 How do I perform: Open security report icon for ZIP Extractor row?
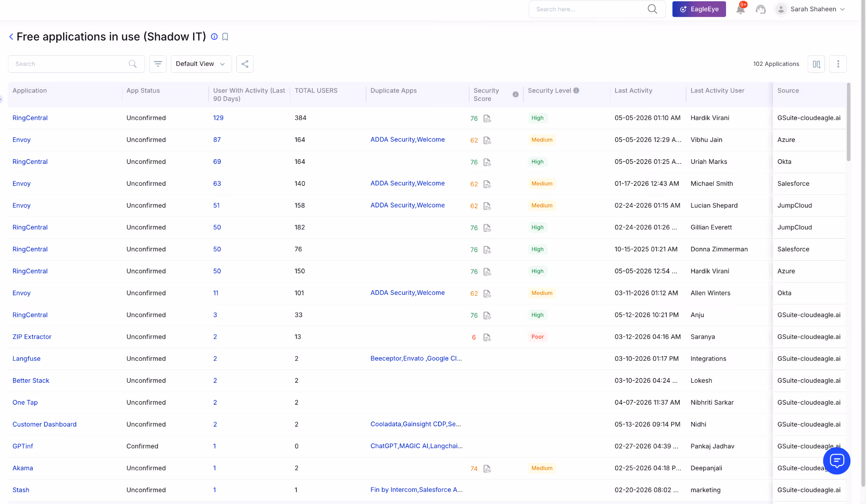point(487,337)
